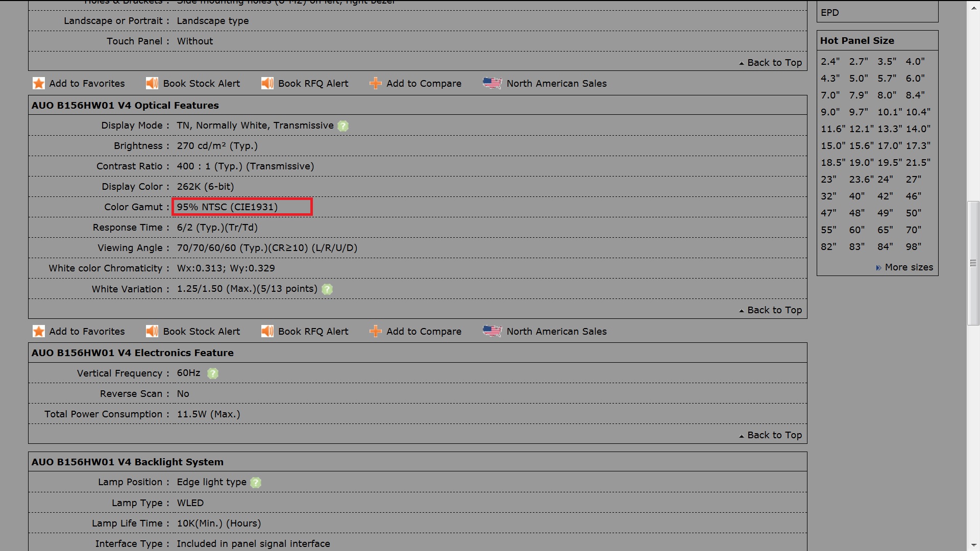
Task: Select the 19.0" hot panel size
Action: (x=862, y=162)
